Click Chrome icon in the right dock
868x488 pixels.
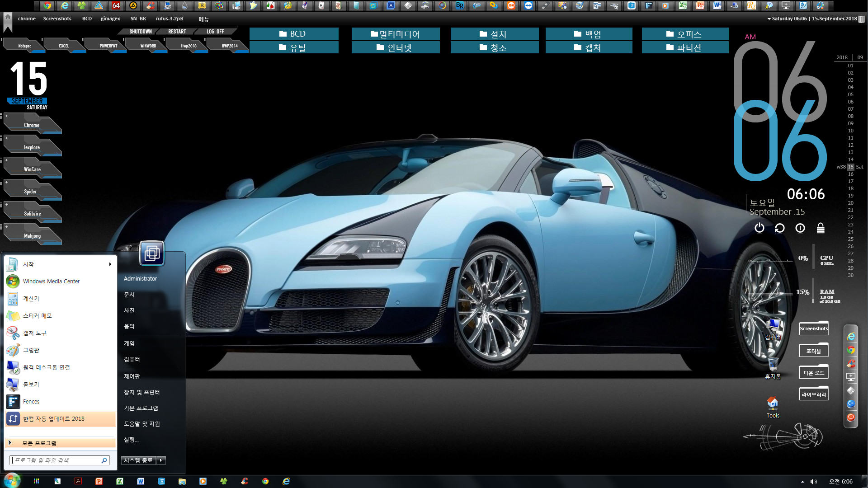[x=851, y=350]
